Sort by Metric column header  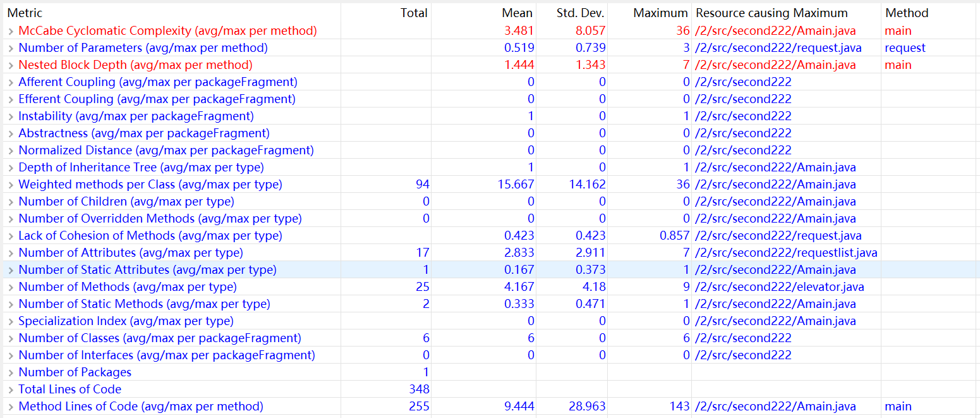25,13
